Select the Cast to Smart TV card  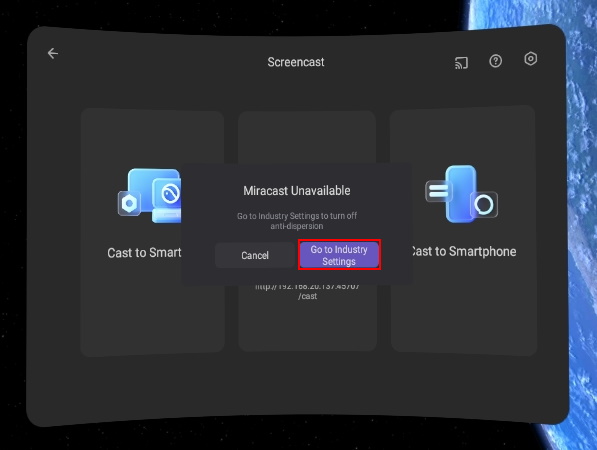click(152, 232)
